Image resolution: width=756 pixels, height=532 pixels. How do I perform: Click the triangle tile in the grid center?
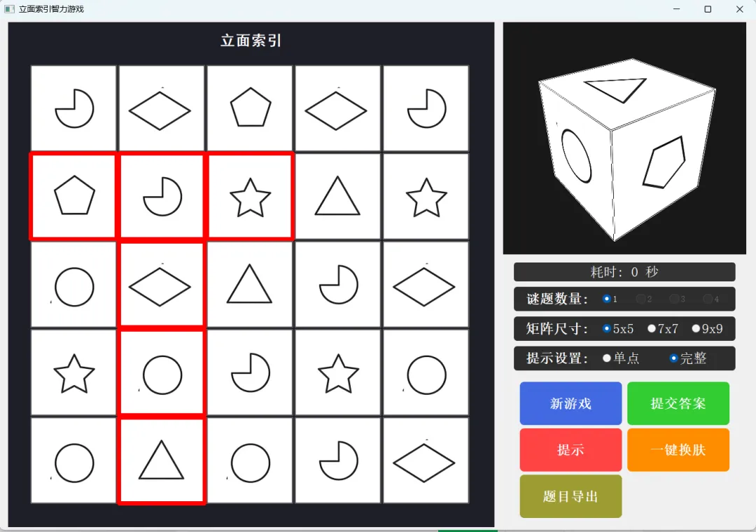click(250, 285)
